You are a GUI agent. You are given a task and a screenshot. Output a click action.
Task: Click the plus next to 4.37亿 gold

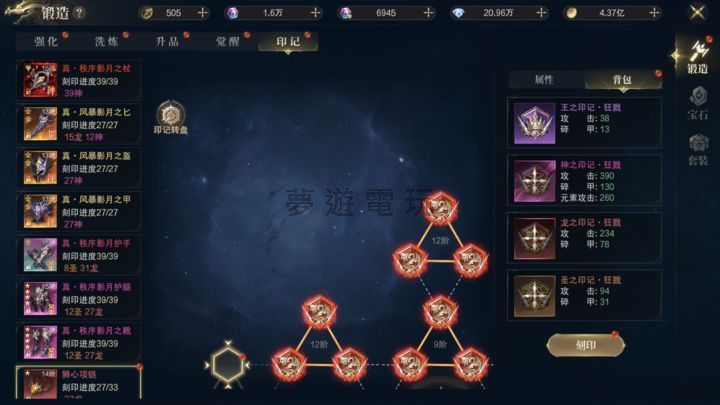655,13
